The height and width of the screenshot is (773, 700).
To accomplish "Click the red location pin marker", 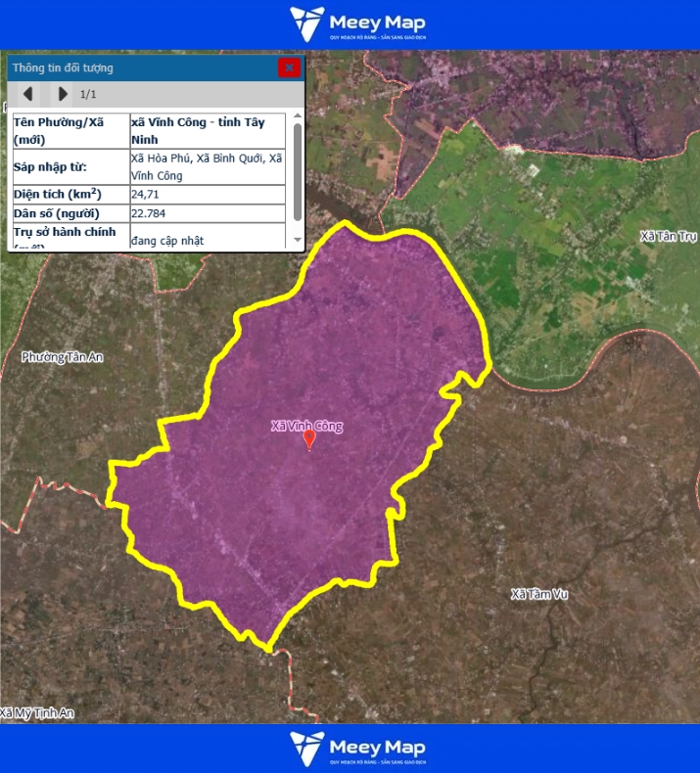I will pos(310,440).
